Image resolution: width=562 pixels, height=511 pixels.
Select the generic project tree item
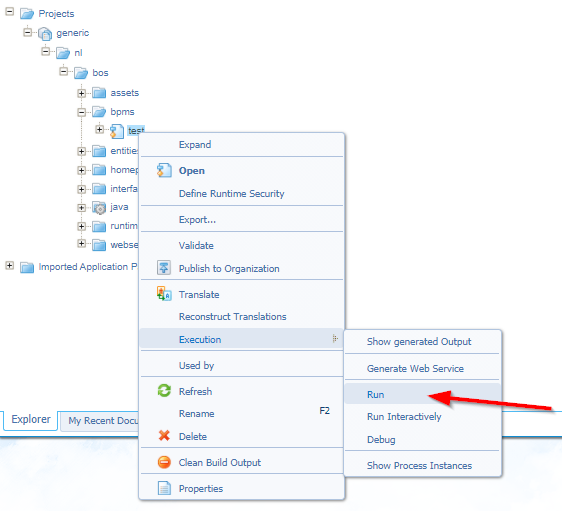pyautogui.click(x=73, y=33)
